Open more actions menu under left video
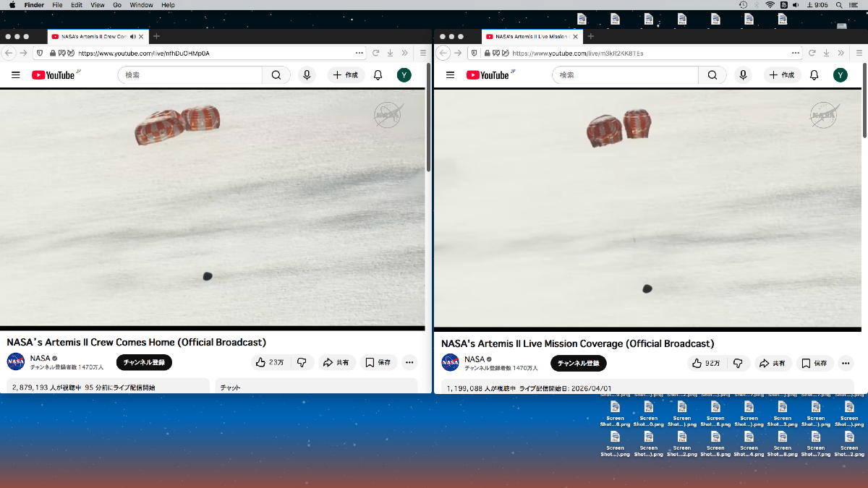Viewport: 868px width, 488px height. 409,362
